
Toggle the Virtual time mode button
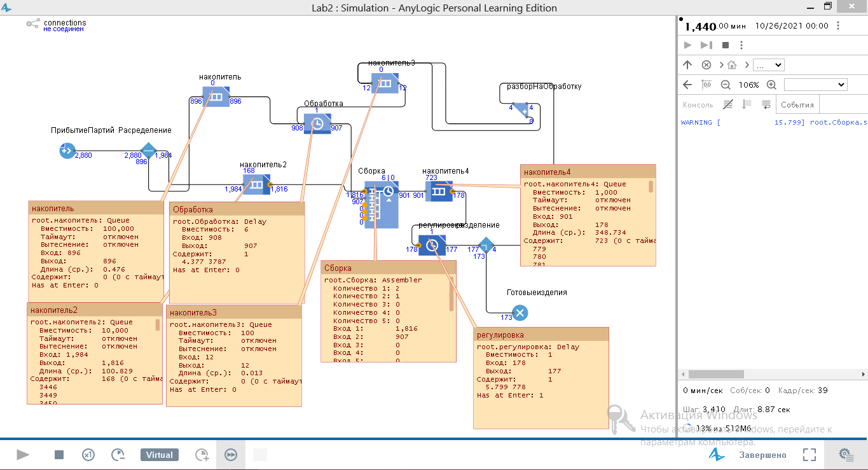159,455
